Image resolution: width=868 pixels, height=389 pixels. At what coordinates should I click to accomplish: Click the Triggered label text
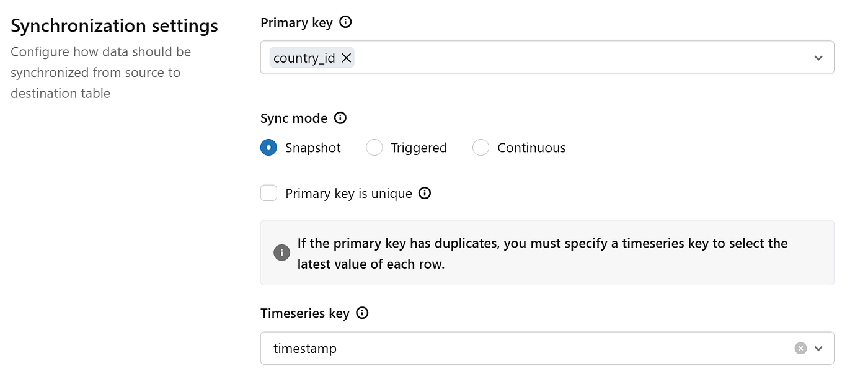pos(419,148)
